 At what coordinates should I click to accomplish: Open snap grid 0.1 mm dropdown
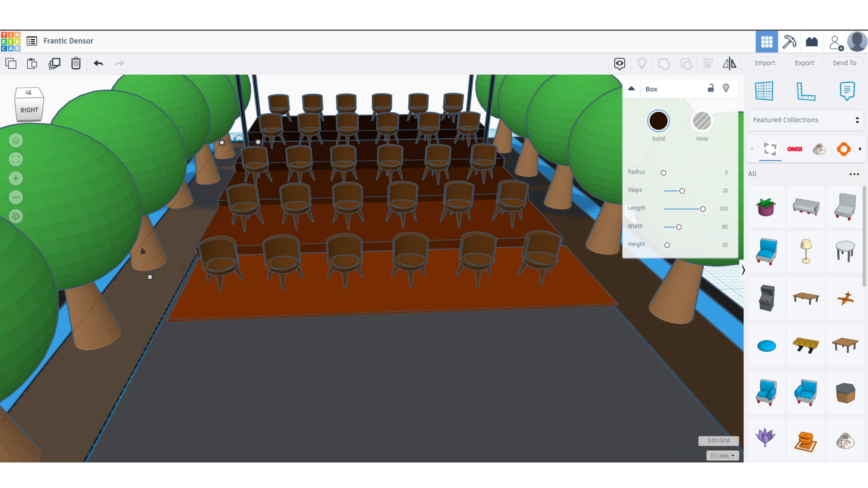click(722, 456)
